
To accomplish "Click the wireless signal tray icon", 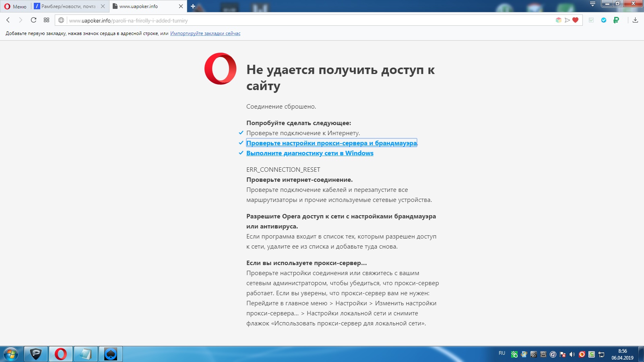I will click(x=534, y=354).
